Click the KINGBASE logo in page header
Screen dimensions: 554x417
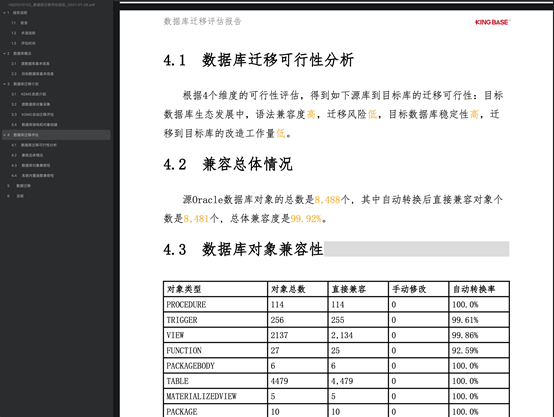click(493, 22)
